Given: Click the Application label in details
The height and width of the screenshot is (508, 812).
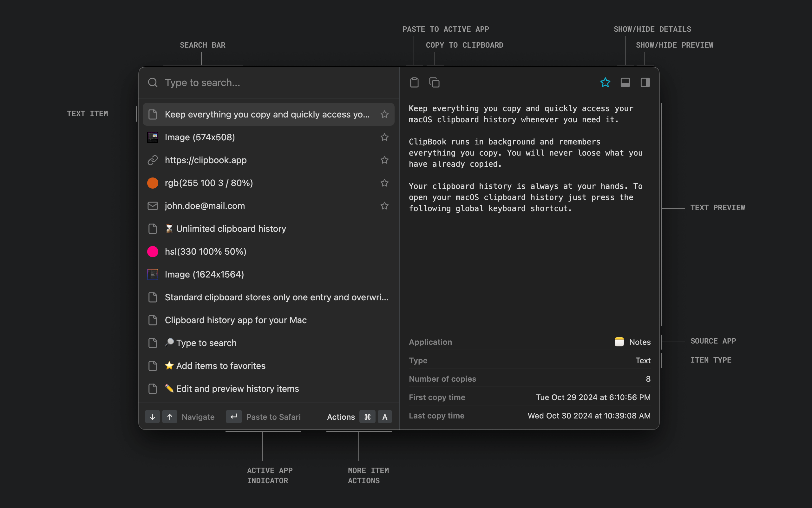Looking at the screenshot, I should tap(430, 342).
